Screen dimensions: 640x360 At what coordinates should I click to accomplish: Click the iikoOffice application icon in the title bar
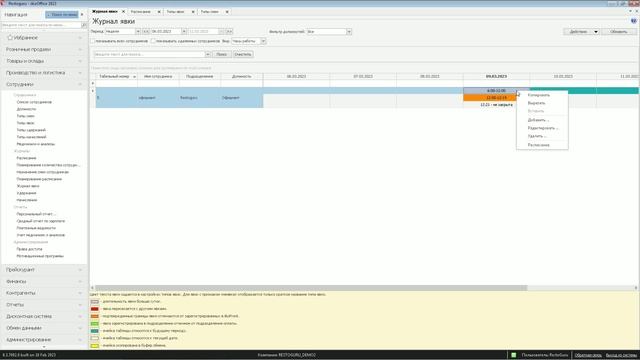coord(3,3)
